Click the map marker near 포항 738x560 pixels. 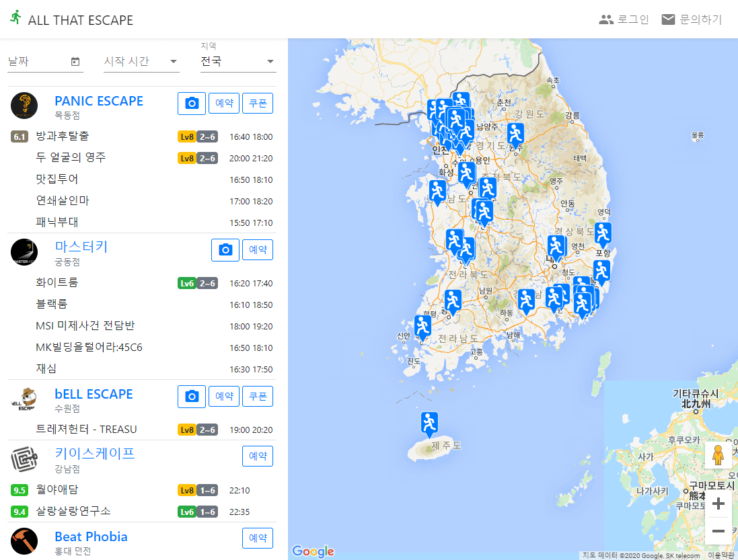point(601,272)
